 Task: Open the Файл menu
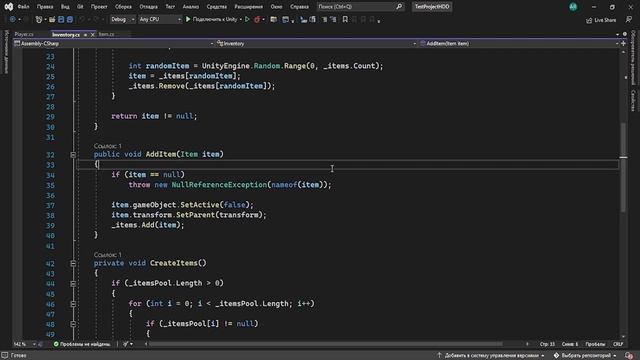coord(23,7)
